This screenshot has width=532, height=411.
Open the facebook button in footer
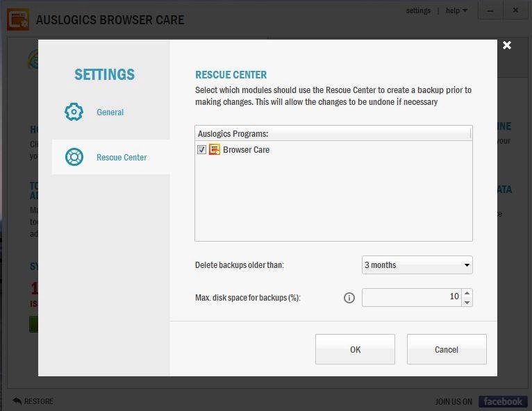[x=503, y=401]
